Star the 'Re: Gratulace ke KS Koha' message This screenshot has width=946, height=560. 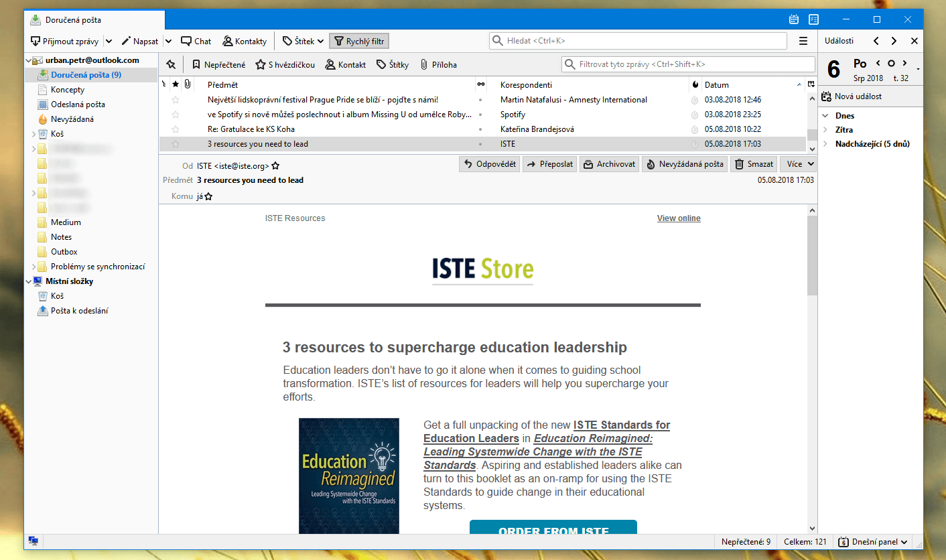(x=176, y=129)
